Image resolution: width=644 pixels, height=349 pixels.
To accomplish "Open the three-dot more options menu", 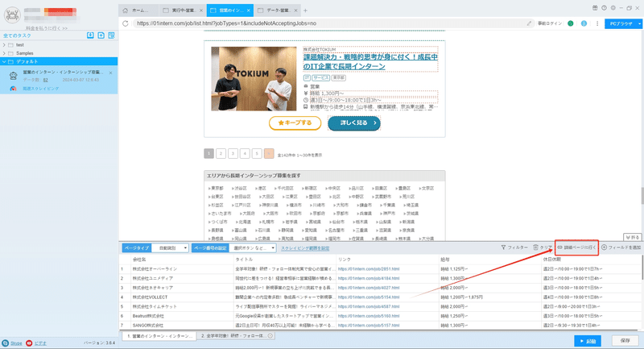I will (x=597, y=23).
